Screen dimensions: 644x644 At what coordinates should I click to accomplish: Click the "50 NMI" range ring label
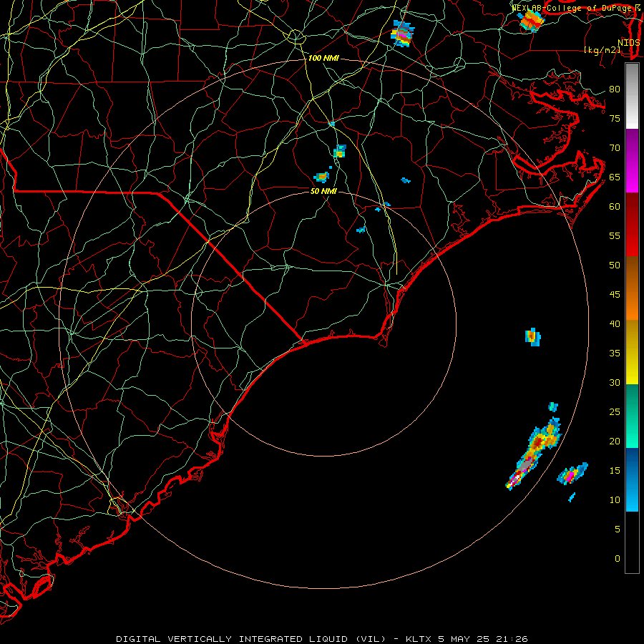click(323, 191)
